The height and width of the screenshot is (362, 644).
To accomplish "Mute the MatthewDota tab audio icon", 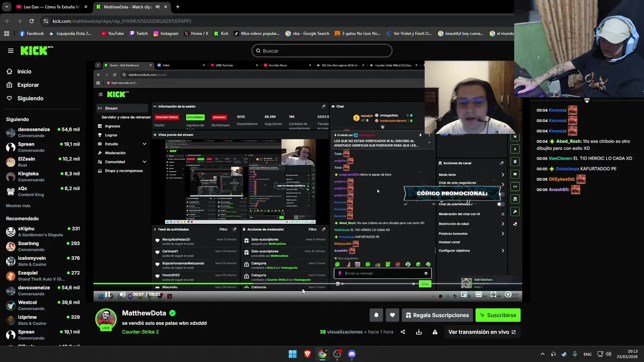I will coord(158,7).
